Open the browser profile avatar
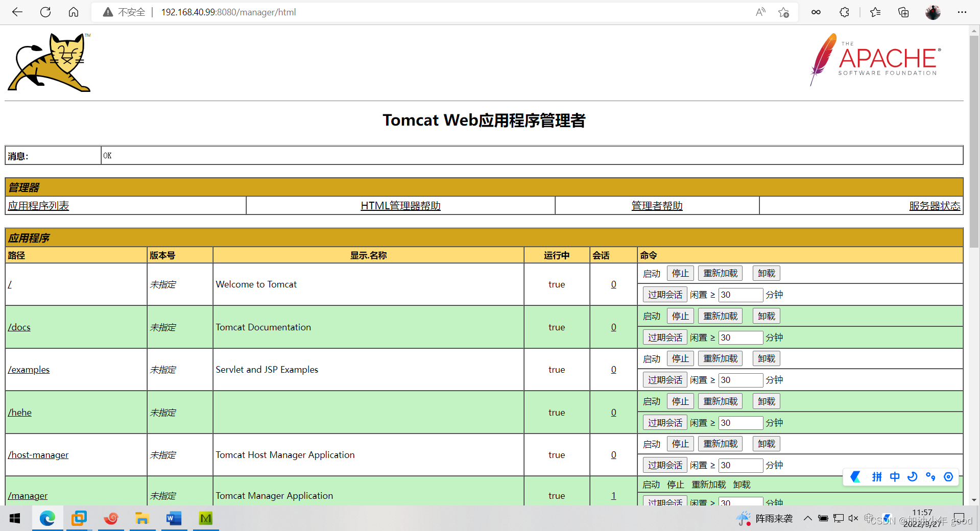 coord(933,12)
